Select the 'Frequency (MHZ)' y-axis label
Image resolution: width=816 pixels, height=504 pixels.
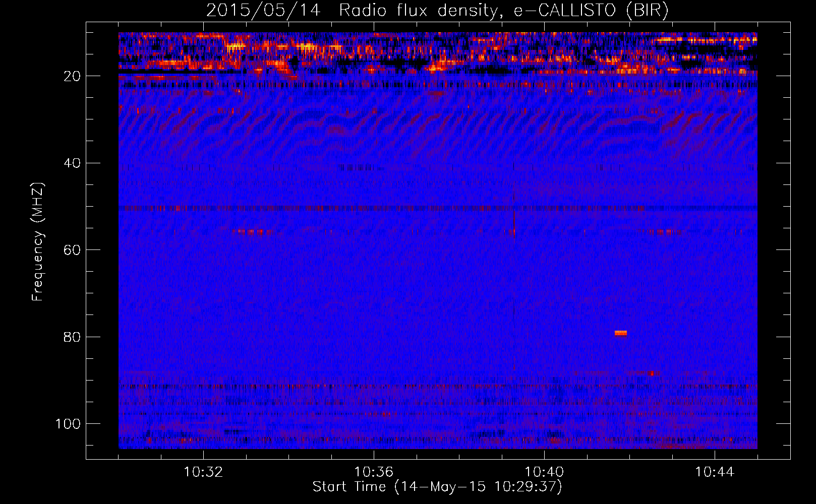(x=38, y=242)
